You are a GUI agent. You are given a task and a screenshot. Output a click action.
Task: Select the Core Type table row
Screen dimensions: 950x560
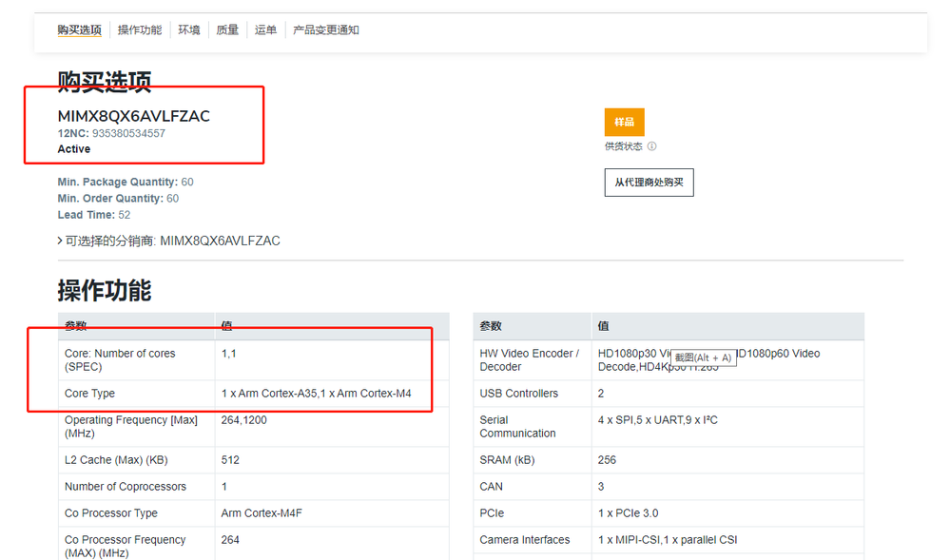click(x=89, y=393)
